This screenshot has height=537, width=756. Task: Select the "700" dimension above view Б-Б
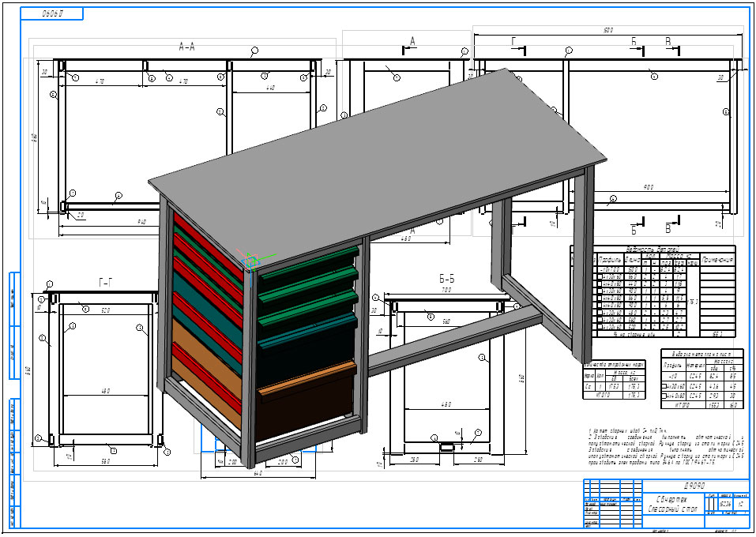tap(446, 290)
